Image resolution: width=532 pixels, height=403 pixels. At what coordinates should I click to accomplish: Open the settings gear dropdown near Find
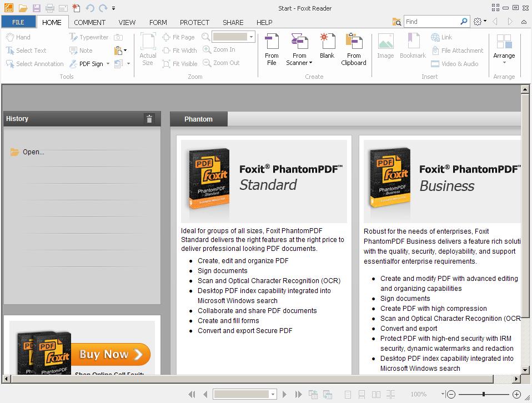(x=480, y=22)
